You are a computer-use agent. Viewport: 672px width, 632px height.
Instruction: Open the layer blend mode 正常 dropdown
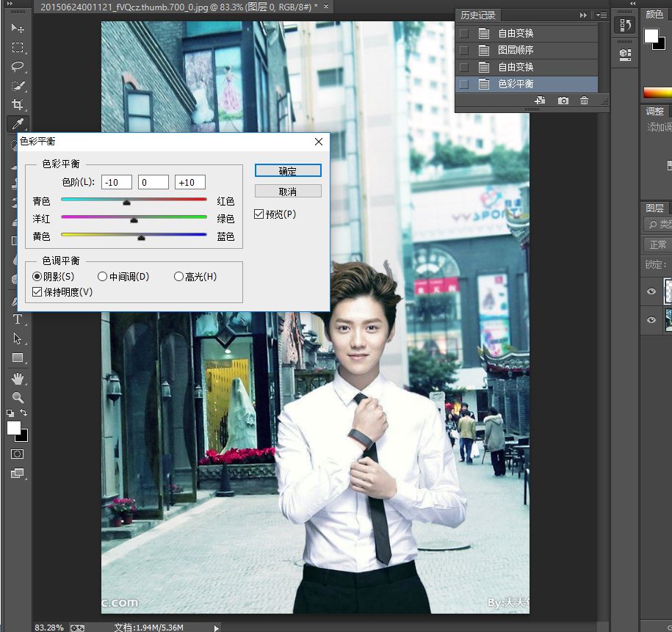tap(658, 244)
